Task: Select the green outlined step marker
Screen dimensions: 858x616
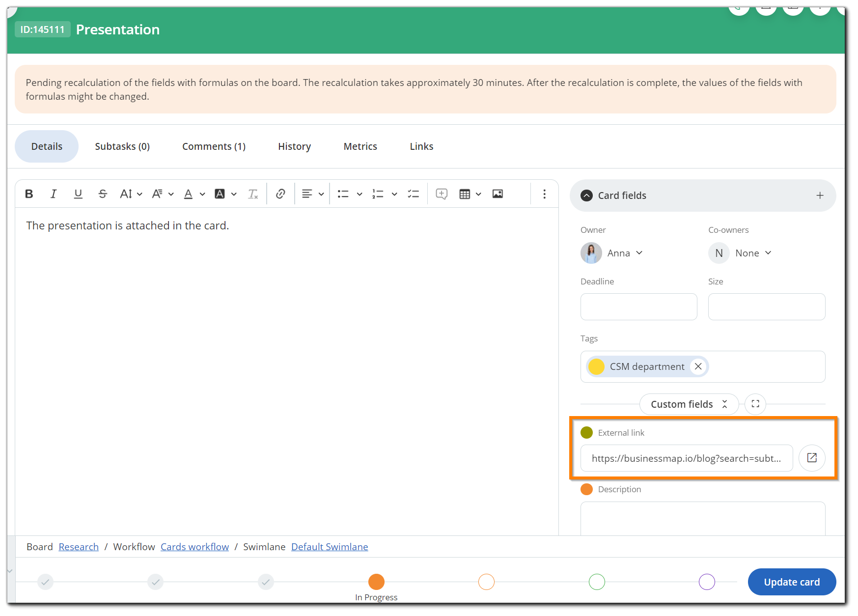Action: pyautogui.click(x=597, y=582)
